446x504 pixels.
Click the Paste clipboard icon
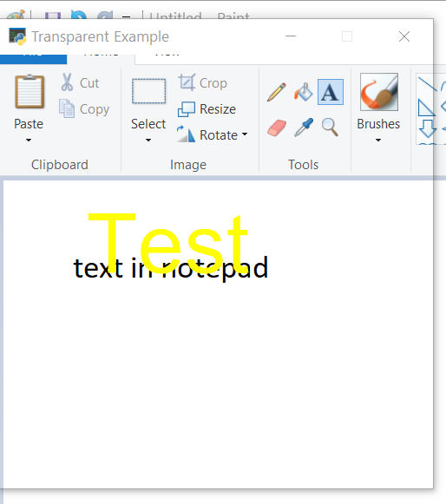[30, 92]
